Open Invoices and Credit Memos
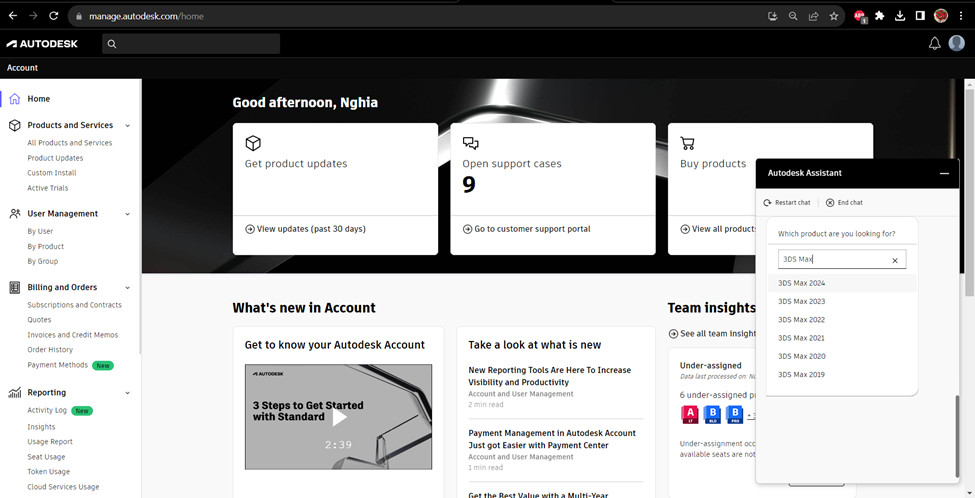Image resolution: width=975 pixels, height=498 pixels. 73,335
